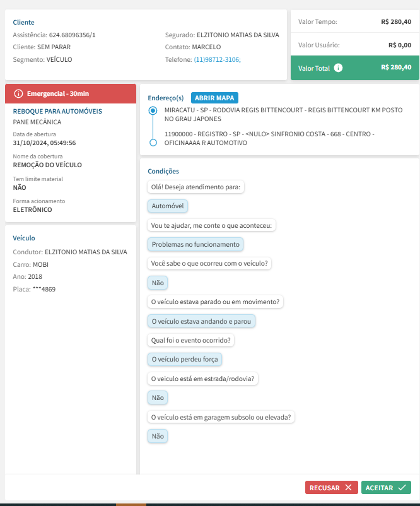
Task: Click the Cliente section heading
Action: click(x=23, y=22)
